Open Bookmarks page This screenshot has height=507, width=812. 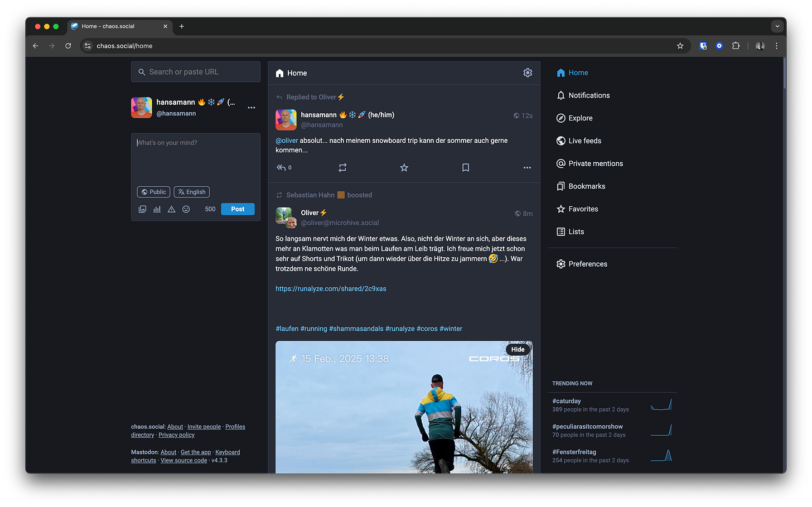[581, 186]
